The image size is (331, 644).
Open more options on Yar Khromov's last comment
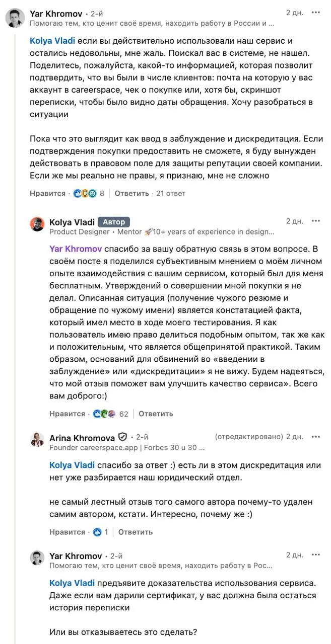316,555
